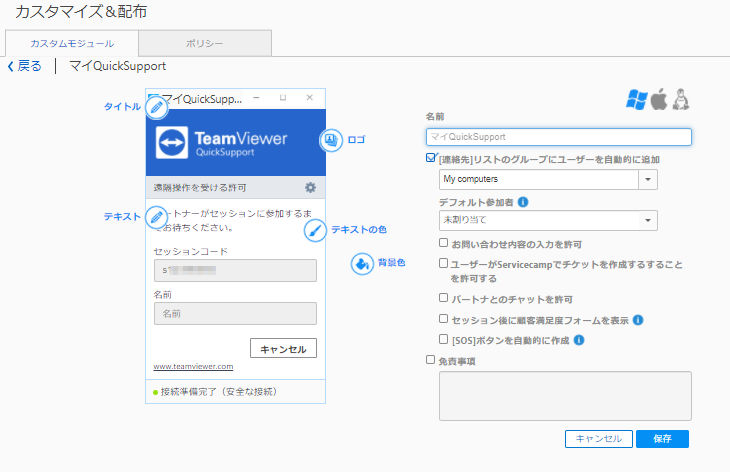Go back with the 戻る link
This screenshot has height=472, width=730.
pos(24,66)
